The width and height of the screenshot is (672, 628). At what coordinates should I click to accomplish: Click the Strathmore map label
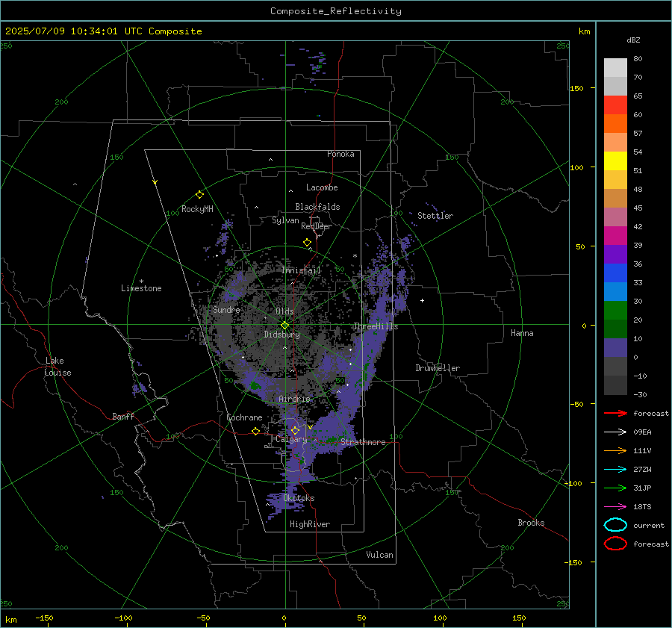coord(363,442)
